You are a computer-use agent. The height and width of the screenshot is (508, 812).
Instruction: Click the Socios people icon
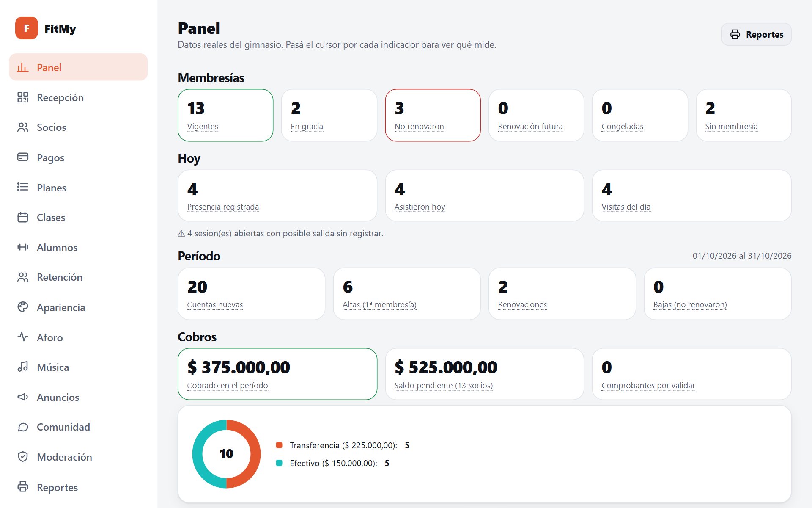click(x=23, y=127)
